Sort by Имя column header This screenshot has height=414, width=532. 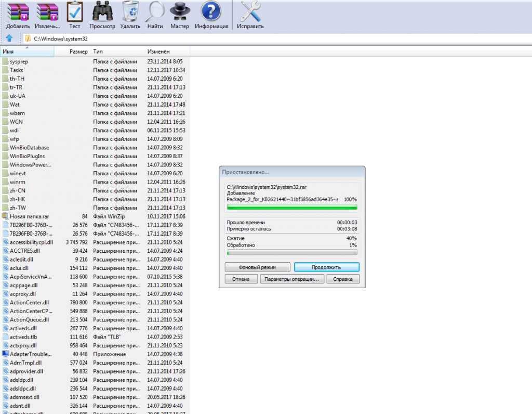27,51
